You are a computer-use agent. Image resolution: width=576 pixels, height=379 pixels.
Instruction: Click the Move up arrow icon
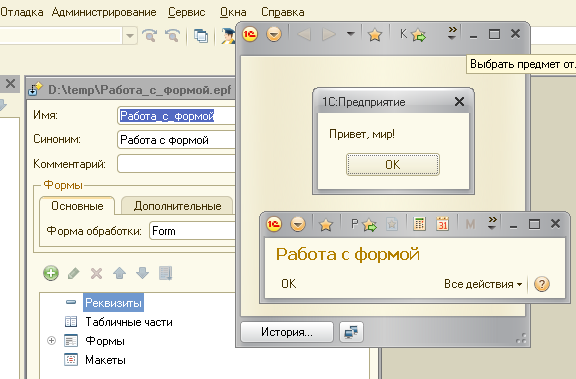click(119, 273)
